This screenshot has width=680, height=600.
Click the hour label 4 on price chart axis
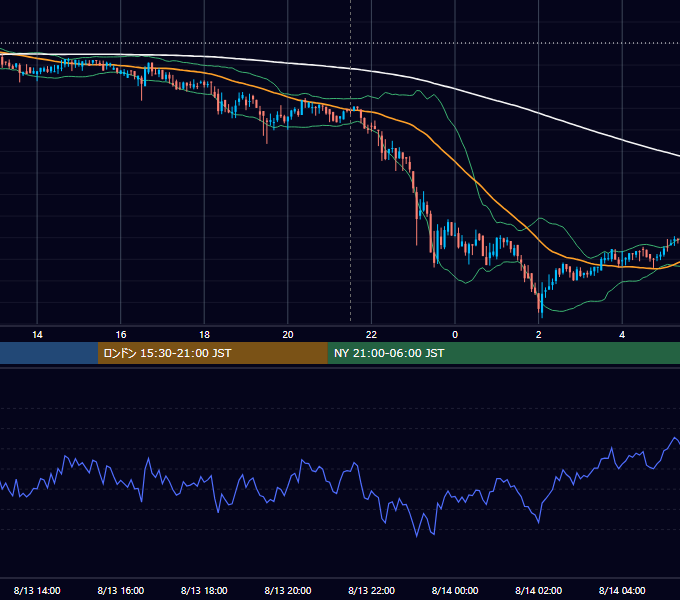tap(622, 335)
